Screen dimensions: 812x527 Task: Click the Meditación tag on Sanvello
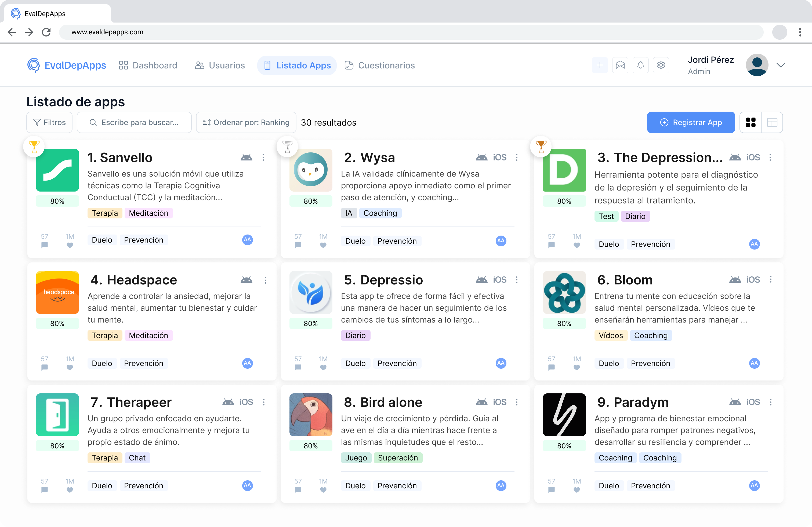tap(148, 213)
